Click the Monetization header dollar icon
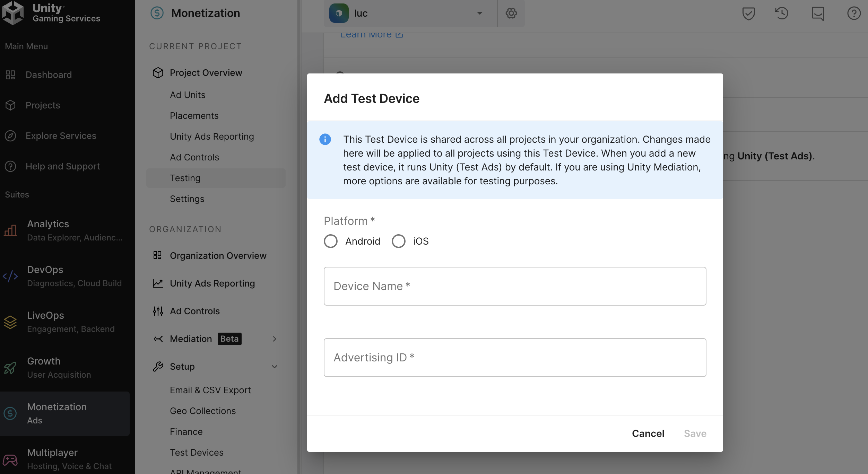The width and height of the screenshot is (868, 474). 157,13
